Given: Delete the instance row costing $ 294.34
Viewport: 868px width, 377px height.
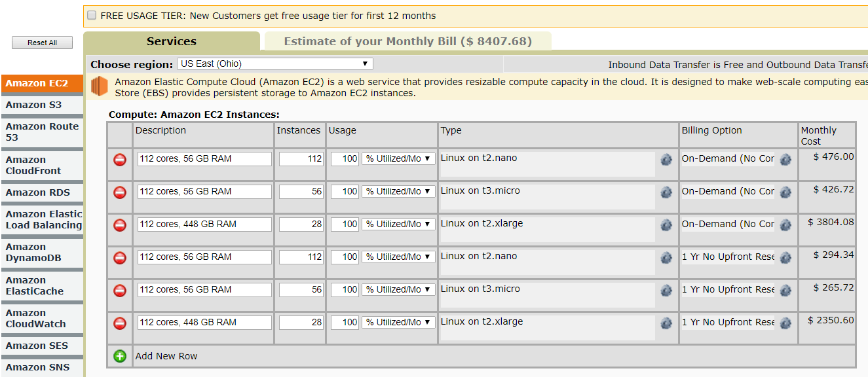Looking at the screenshot, I should coord(120,258).
